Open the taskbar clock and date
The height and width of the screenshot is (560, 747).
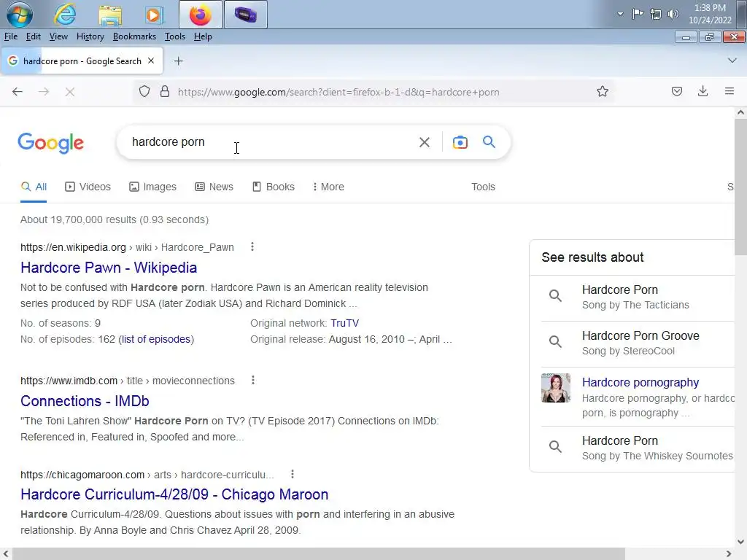coord(709,14)
